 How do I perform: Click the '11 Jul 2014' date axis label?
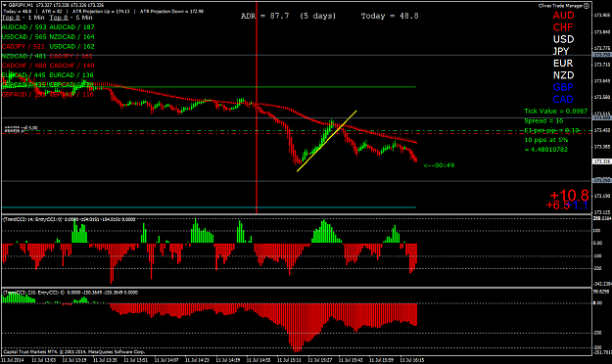point(13,360)
